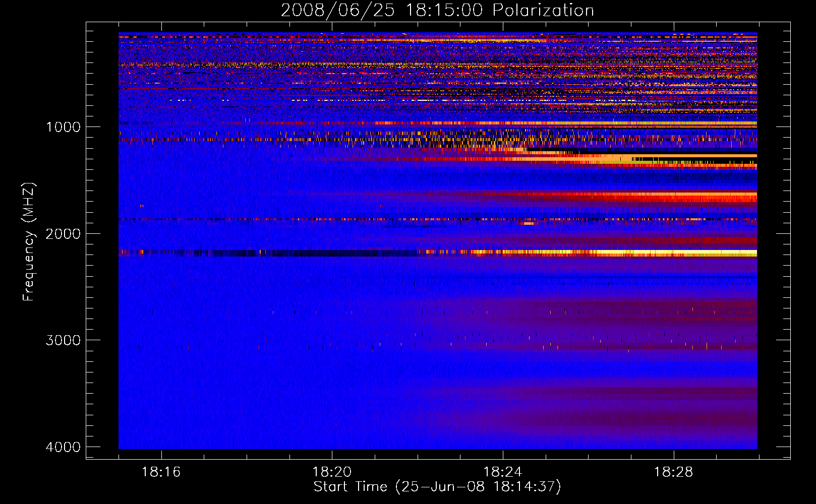Click the 2000 frequency tick label
The width and height of the screenshot is (816, 504).
click(63, 234)
